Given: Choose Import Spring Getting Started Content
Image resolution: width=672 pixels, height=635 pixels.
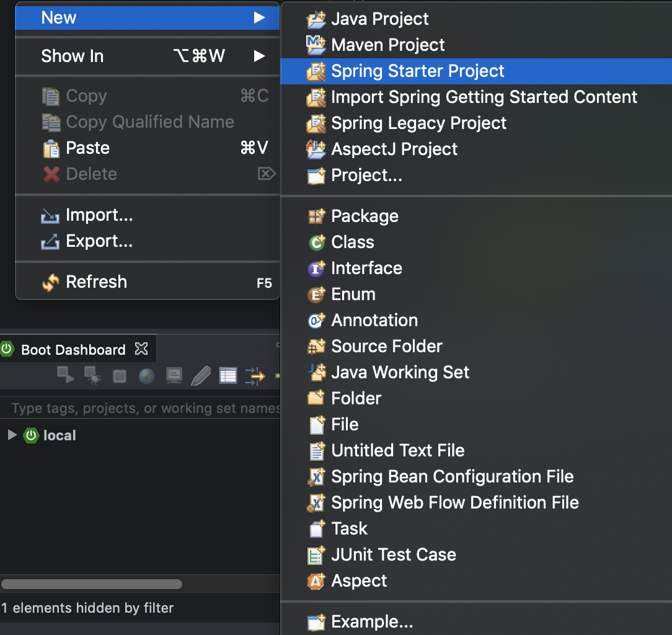Looking at the screenshot, I should [x=476, y=97].
